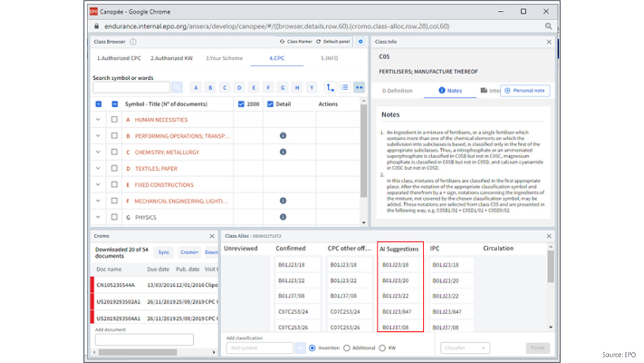Switch to the 1.Authorized CPC tab
This screenshot has width=644, height=363.
pyautogui.click(x=119, y=59)
